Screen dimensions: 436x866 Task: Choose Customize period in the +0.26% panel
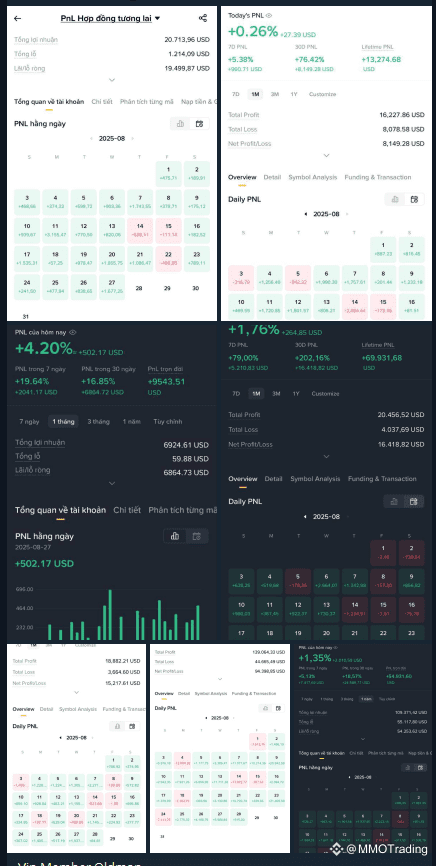[x=322, y=94]
